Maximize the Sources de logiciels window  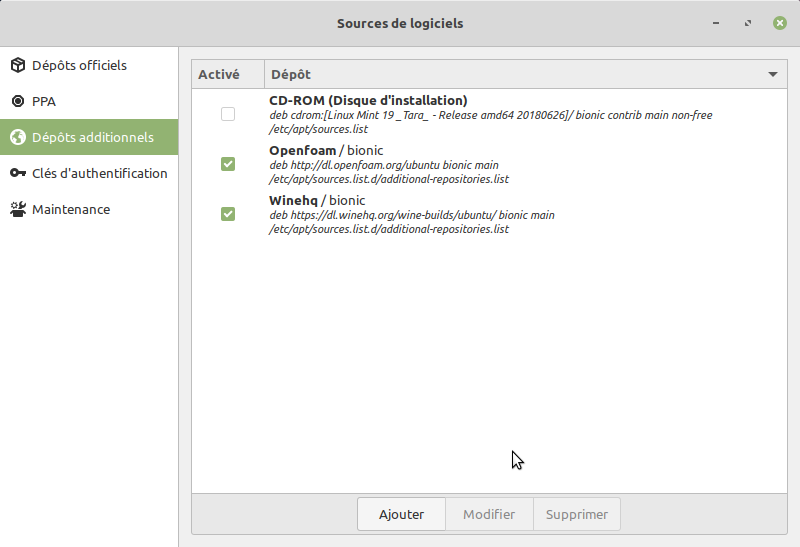pyautogui.click(x=747, y=23)
